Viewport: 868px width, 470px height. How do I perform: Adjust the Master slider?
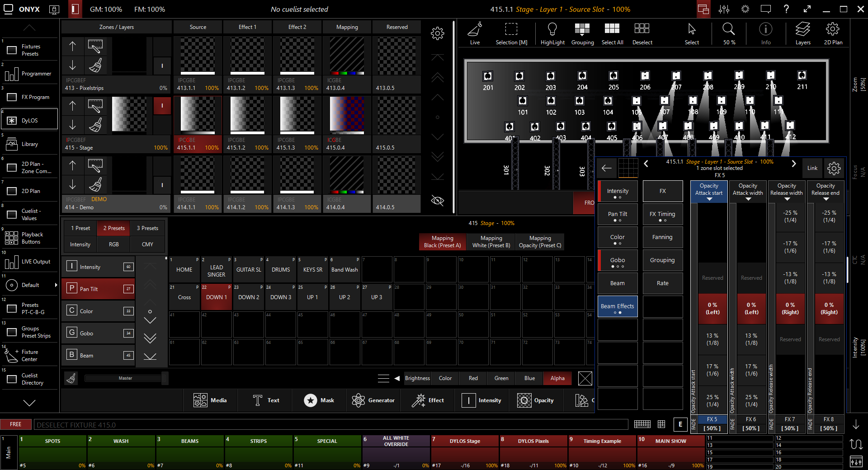[x=126, y=378]
